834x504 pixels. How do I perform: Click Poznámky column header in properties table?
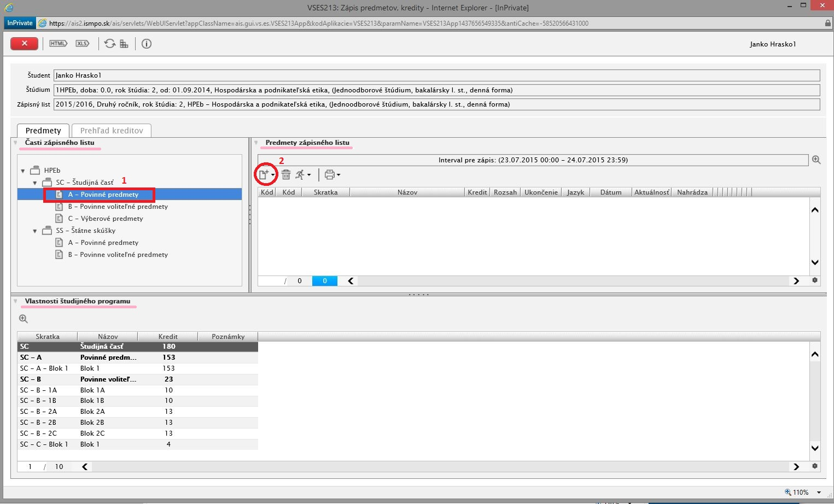228,337
